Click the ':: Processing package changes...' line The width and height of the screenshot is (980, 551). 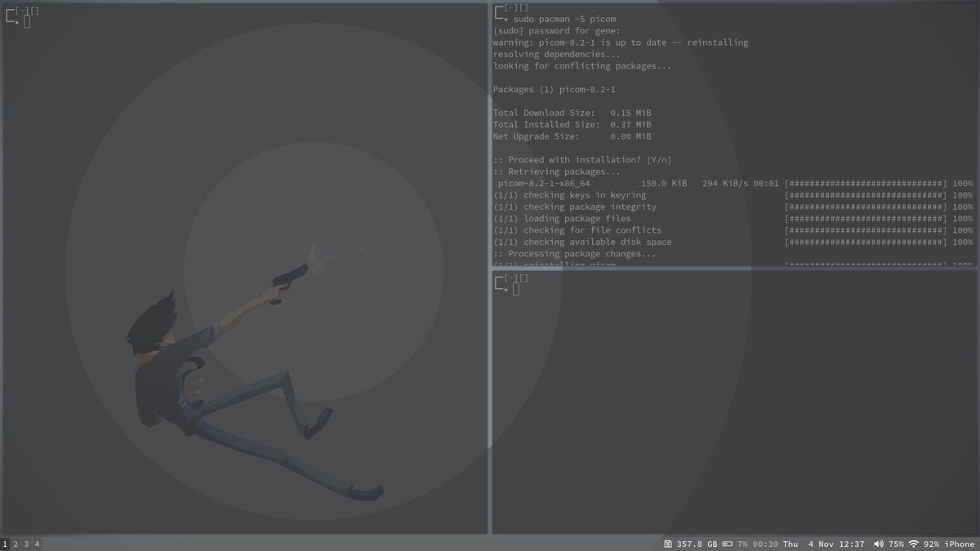click(574, 254)
